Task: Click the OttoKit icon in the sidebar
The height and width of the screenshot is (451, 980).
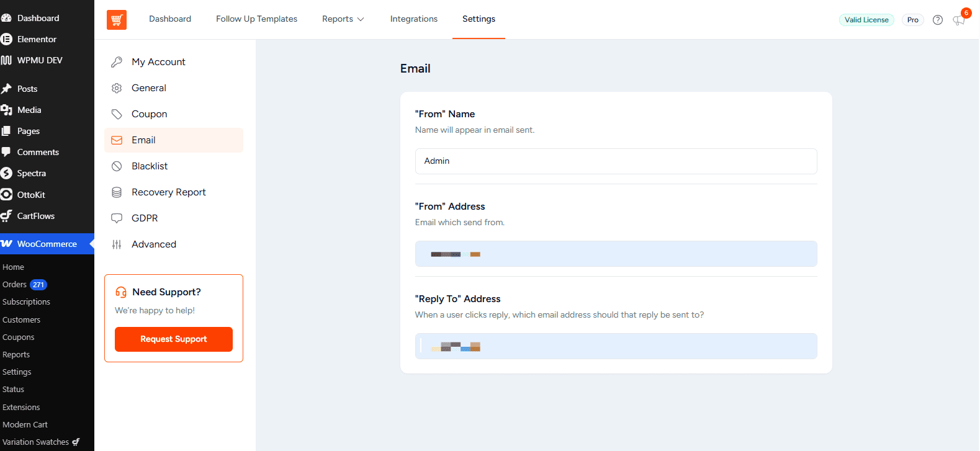Action: click(x=7, y=195)
